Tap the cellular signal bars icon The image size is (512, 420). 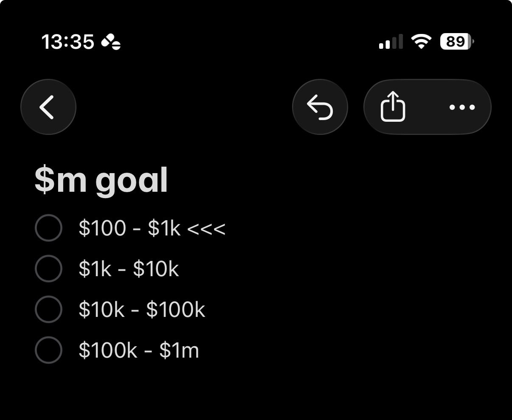click(391, 42)
